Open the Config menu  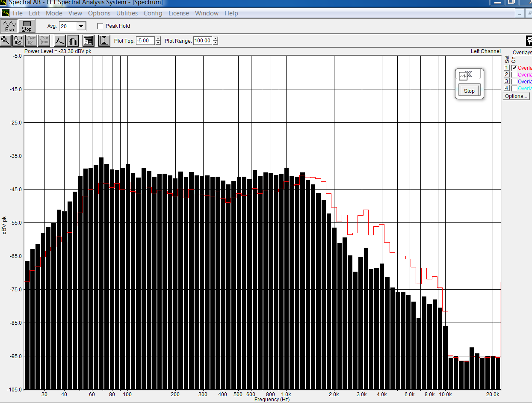(x=153, y=13)
